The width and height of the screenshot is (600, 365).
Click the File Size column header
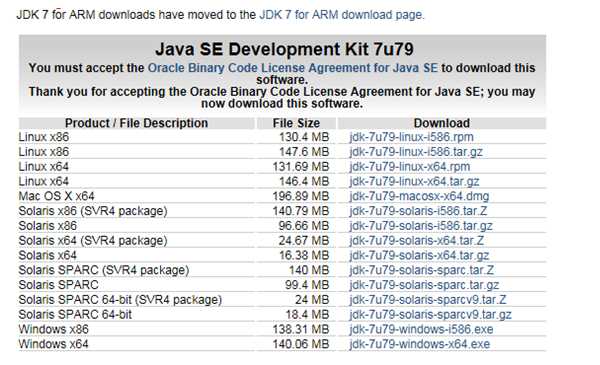point(296,123)
